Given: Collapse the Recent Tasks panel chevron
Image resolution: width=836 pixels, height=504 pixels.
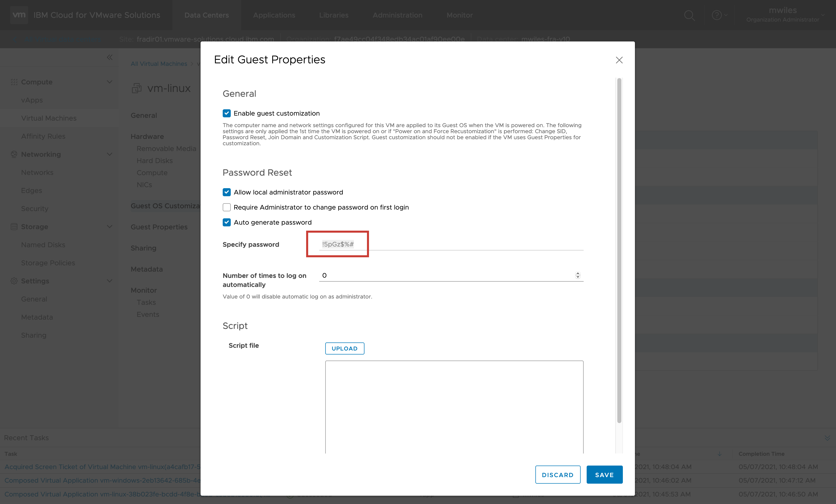Looking at the screenshot, I should [827, 438].
